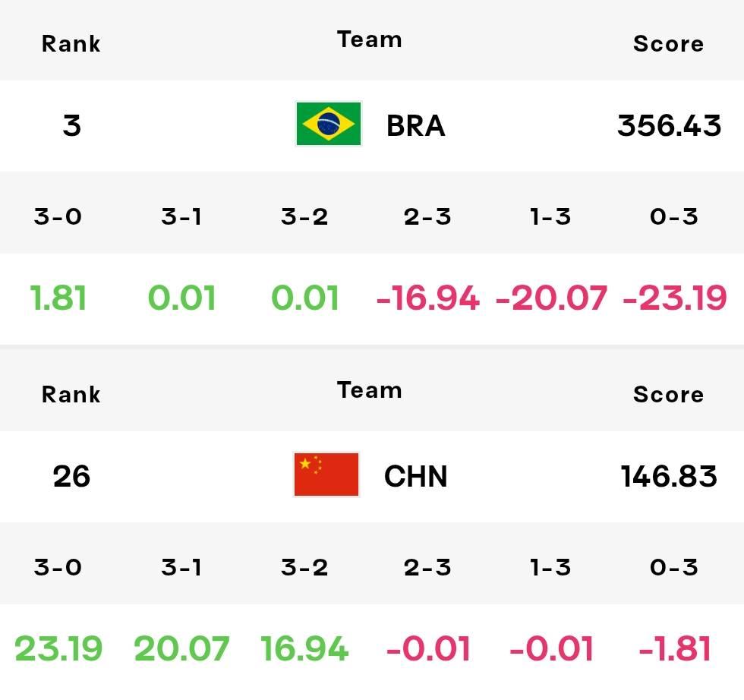Click Brazil's 3-0 outcome value 1.81
Image resolution: width=744 pixels, height=700 pixels.
pyautogui.click(x=58, y=298)
